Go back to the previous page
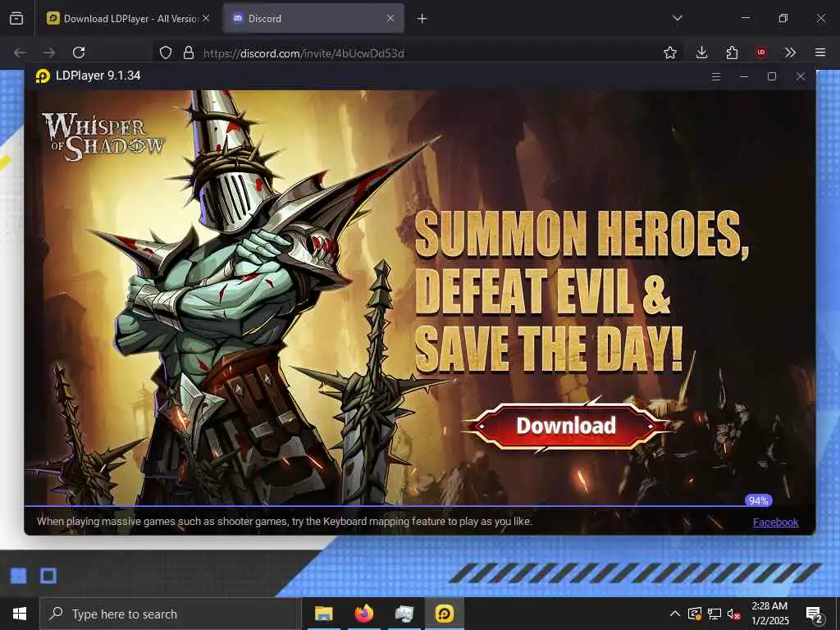The width and height of the screenshot is (840, 630). tap(20, 52)
